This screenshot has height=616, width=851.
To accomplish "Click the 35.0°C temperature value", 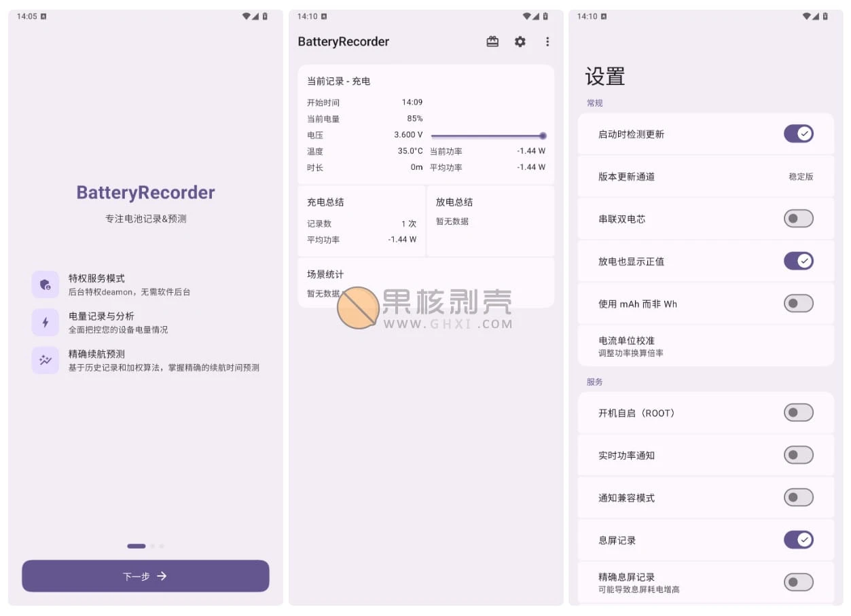I will [x=410, y=151].
